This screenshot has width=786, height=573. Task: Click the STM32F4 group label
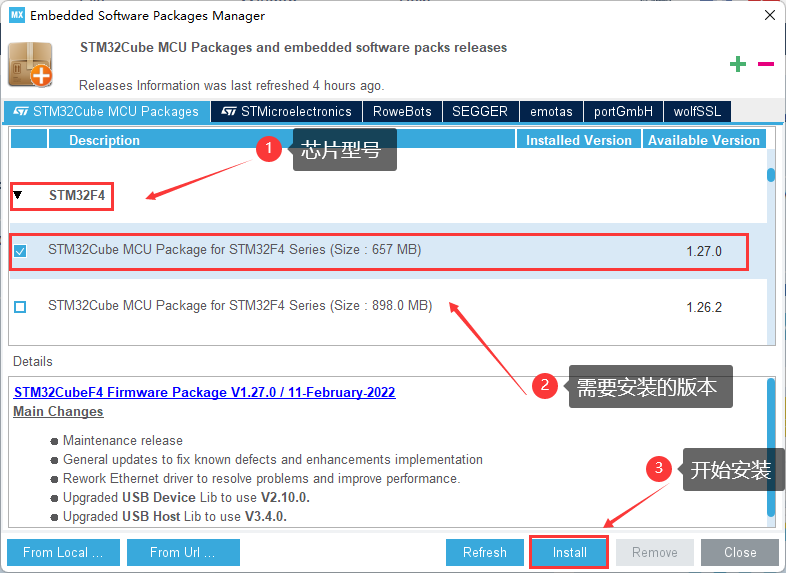coord(77,195)
